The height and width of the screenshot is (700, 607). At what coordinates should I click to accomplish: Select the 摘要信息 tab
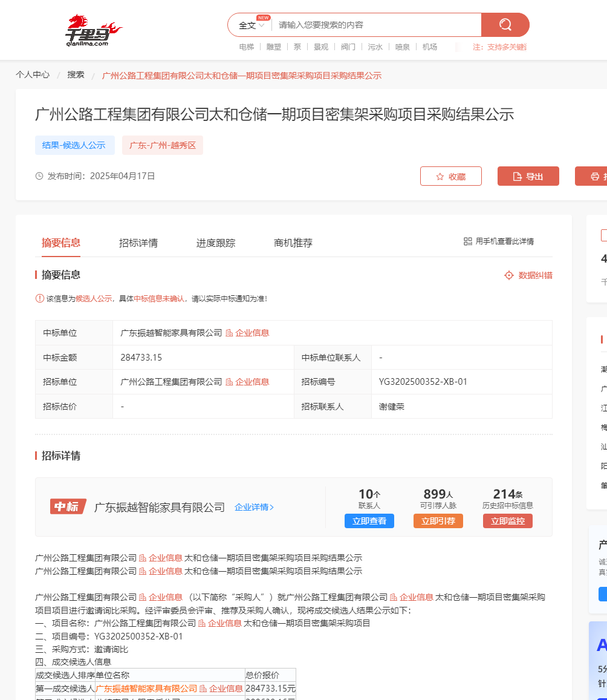click(60, 243)
